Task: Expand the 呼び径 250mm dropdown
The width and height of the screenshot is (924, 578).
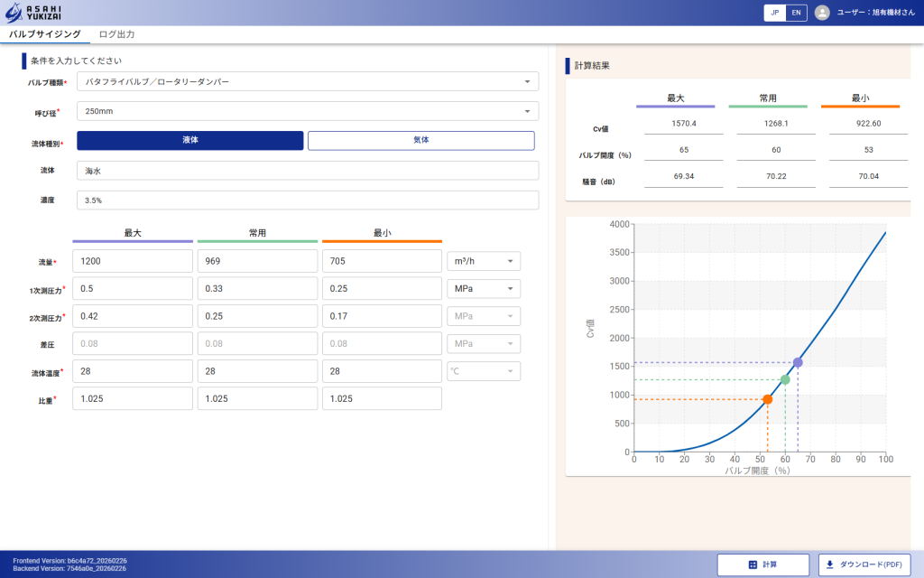Action: [308, 111]
